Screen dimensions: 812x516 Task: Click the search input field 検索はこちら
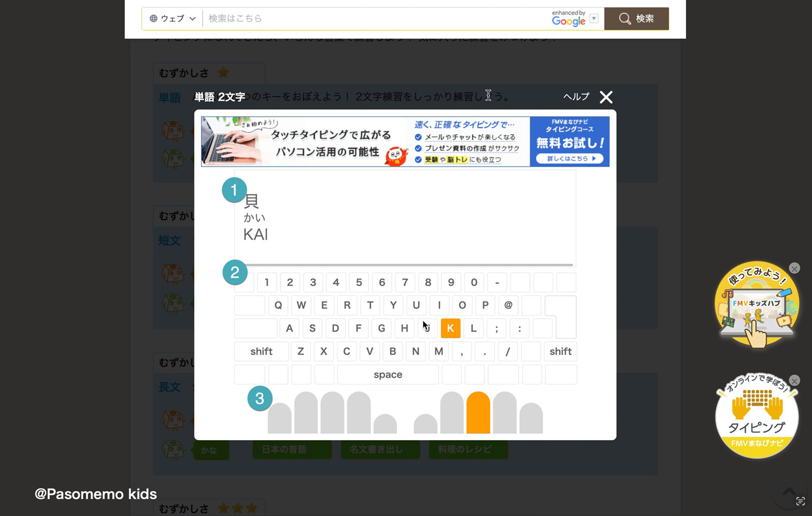coord(377,18)
